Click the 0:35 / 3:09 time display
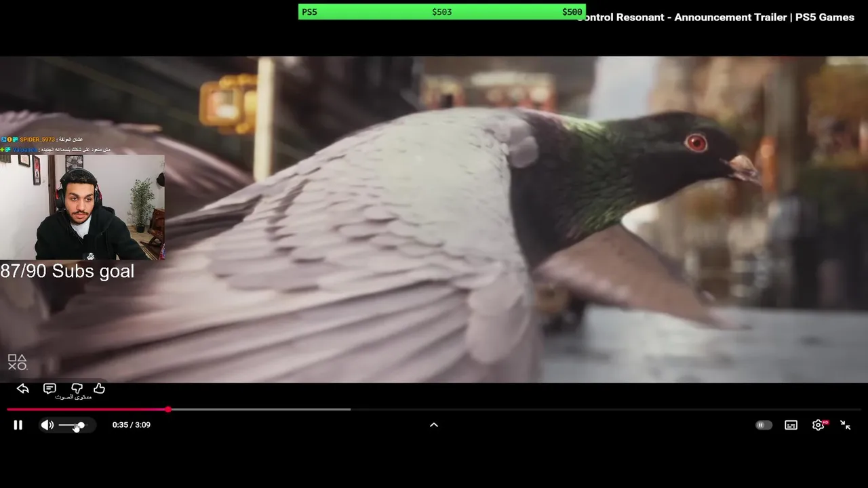 point(132,425)
